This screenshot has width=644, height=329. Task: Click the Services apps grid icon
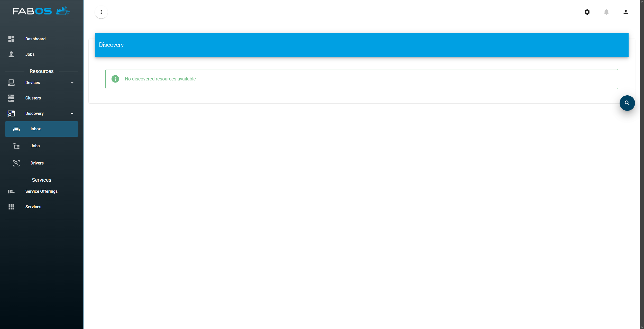click(11, 207)
